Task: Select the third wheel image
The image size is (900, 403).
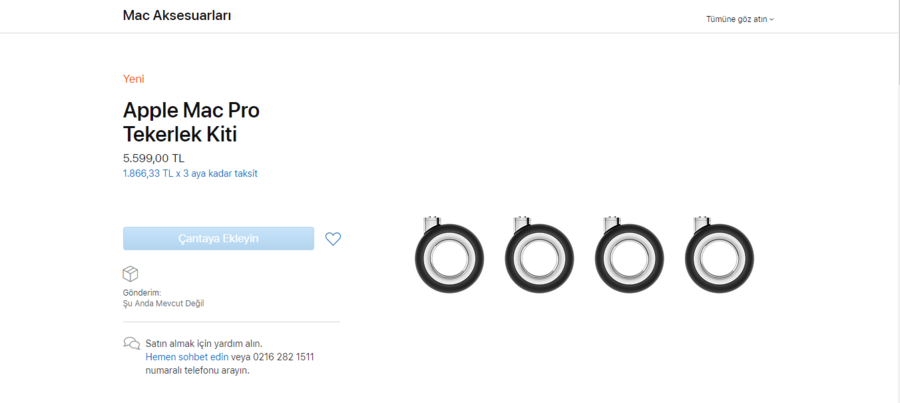Action: click(x=629, y=254)
